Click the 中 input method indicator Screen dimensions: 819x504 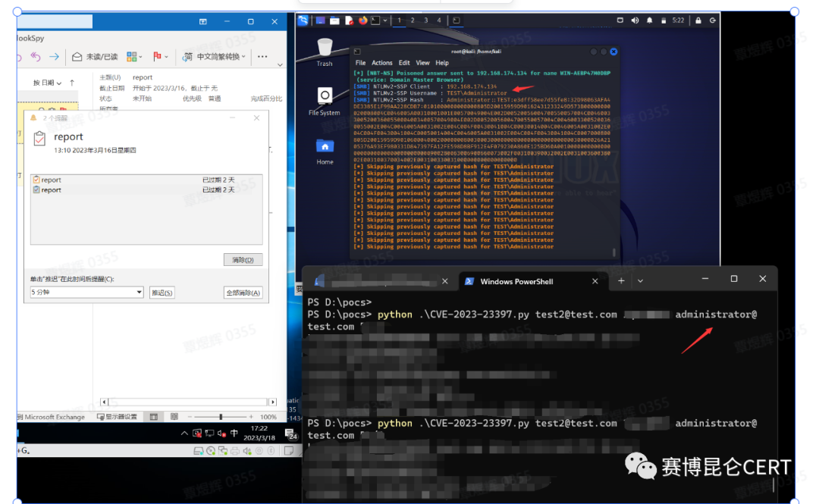click(x=234, y=433)
